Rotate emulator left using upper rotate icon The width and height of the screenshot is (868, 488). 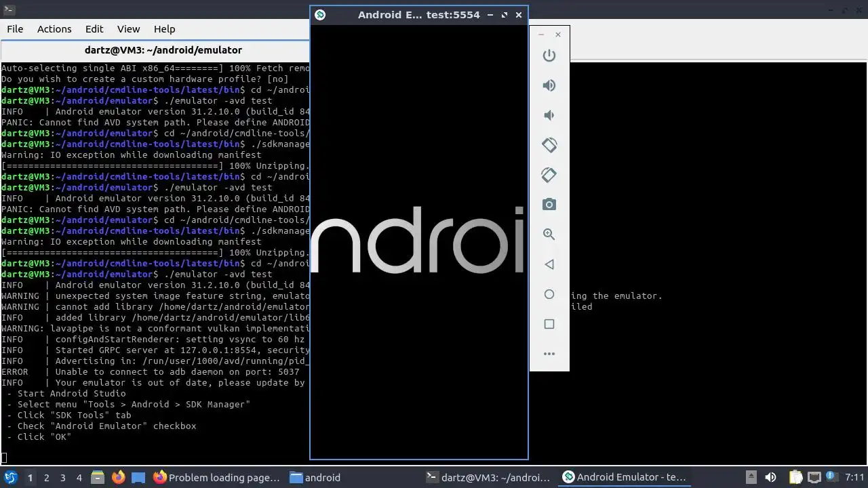click(x=549, y=145)
